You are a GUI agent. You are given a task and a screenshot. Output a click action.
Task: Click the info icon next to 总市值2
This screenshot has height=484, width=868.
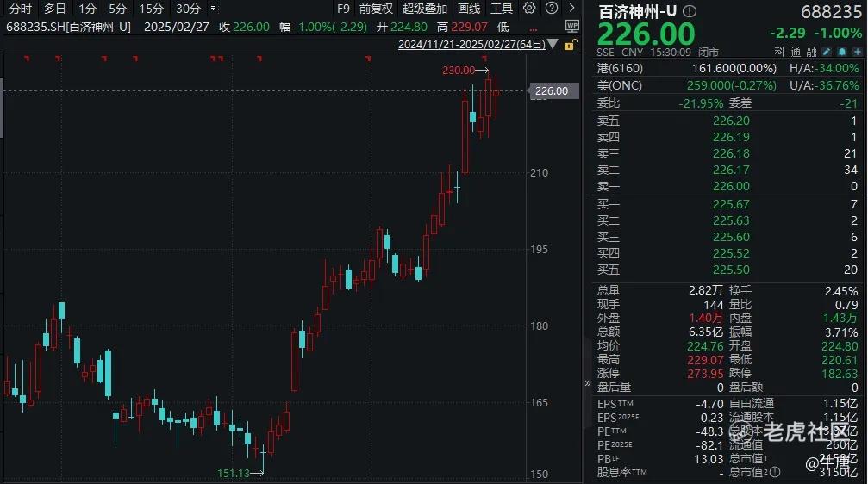coord(775,472)
